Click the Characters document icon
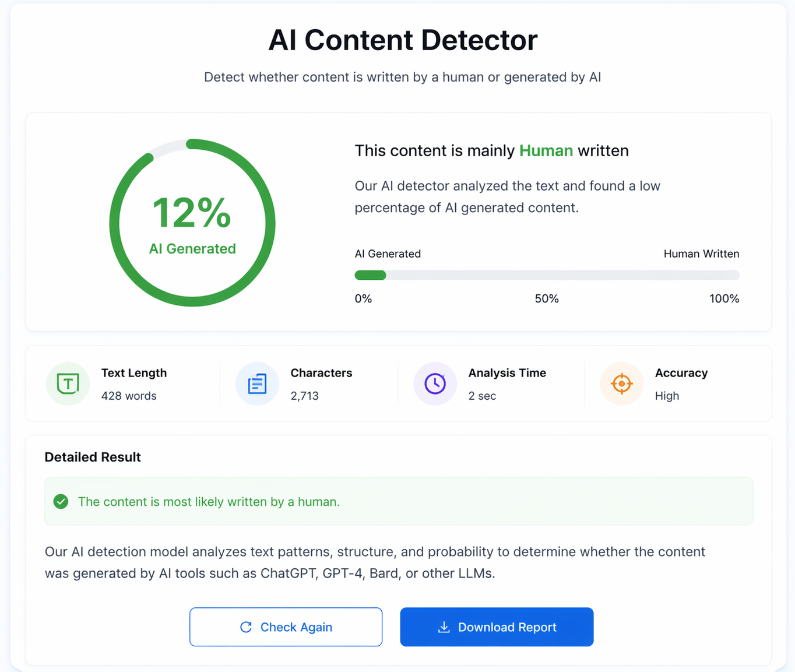 tap(257, 384)
